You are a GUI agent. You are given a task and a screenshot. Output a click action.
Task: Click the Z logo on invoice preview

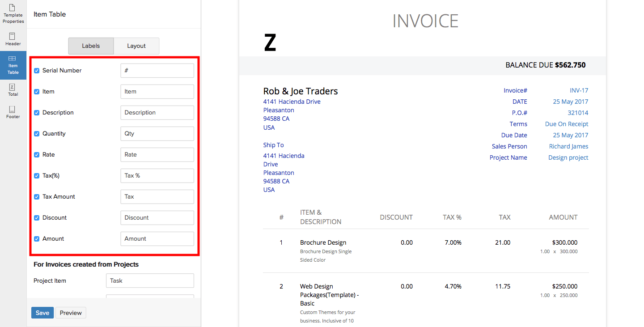click(270, 43)
